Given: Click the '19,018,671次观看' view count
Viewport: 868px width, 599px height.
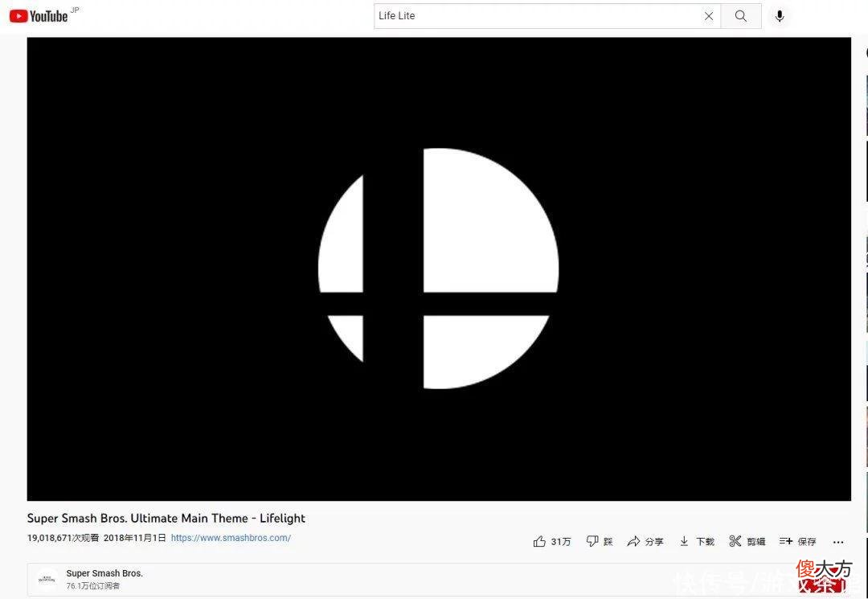Looking at the screenshot, I should click(x=63, y=538).
